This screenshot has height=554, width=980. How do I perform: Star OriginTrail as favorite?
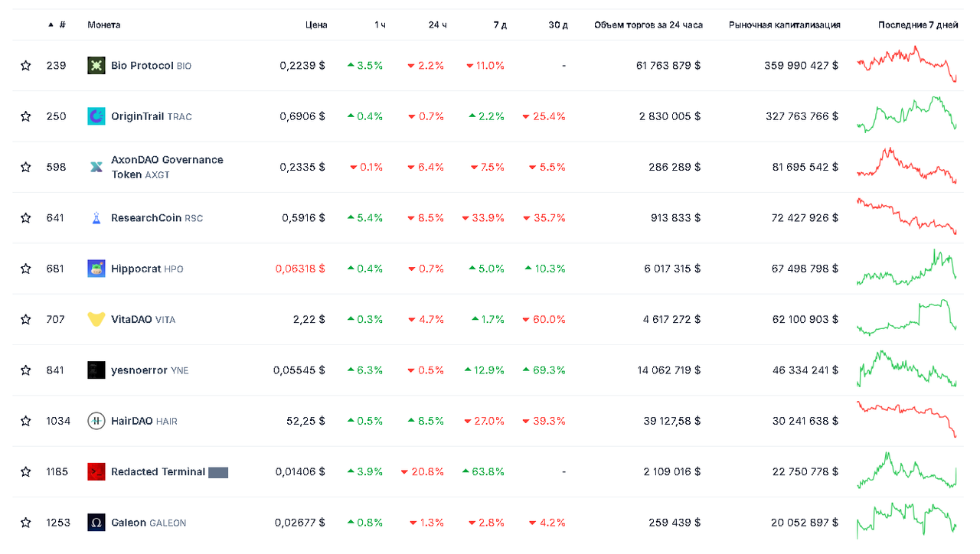point(26,116)
